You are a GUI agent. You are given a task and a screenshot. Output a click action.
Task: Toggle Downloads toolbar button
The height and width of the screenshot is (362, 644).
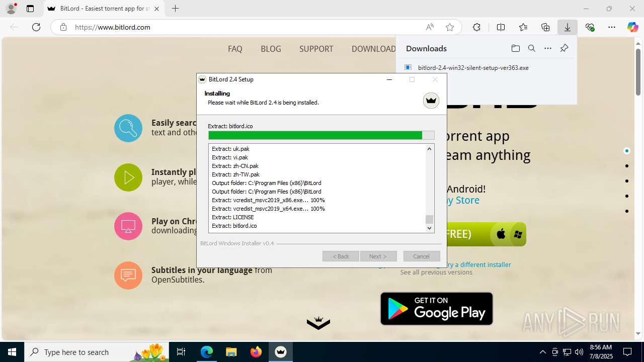tap(568, 27)
